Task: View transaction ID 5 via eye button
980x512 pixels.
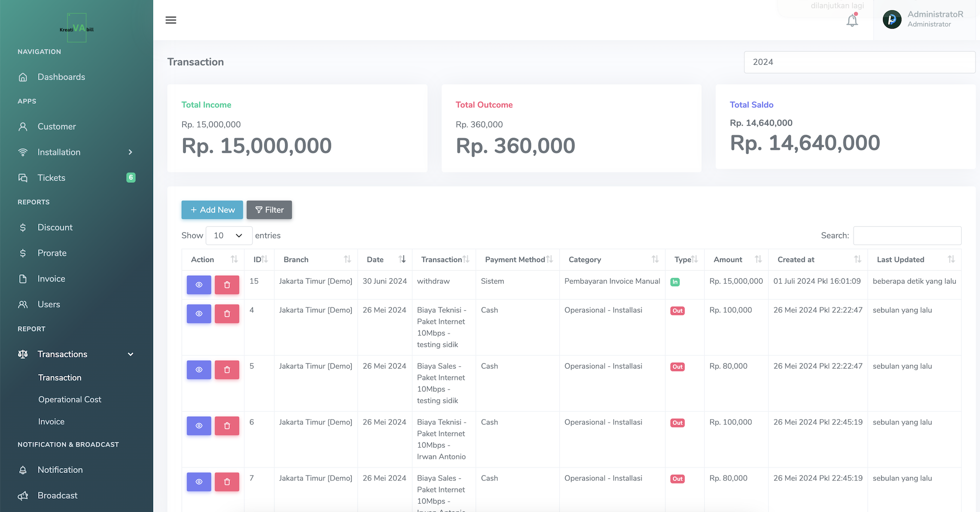Action: tap(199, 370)
